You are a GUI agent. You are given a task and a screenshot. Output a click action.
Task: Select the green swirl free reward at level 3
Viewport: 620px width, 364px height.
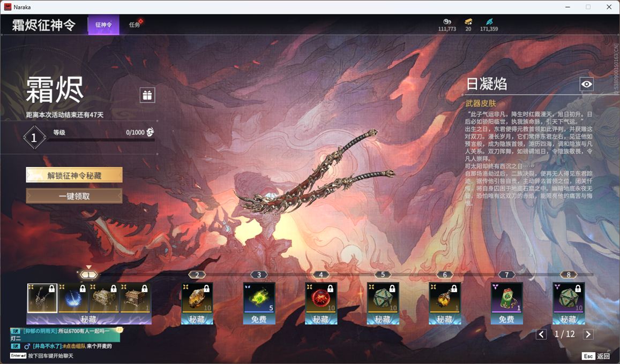pyautogui.click(x=259, y=298)
